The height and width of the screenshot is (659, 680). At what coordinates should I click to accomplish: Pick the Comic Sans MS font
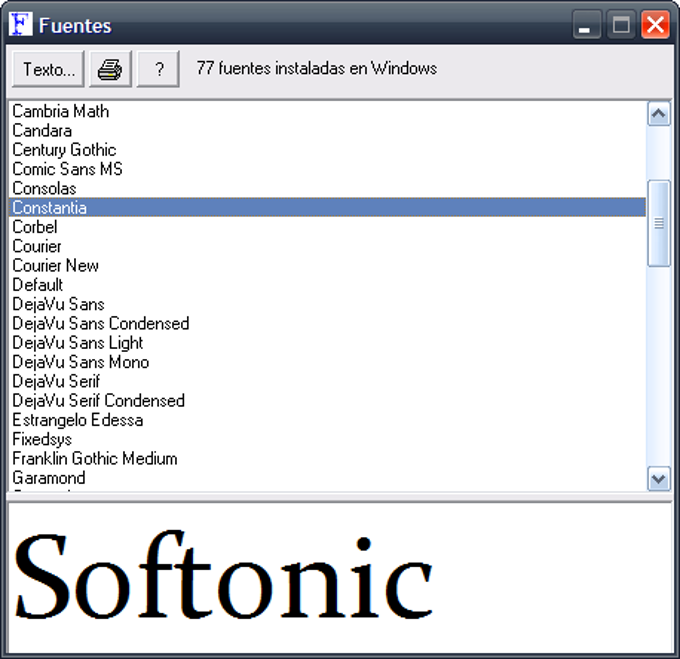coord(327,169)
